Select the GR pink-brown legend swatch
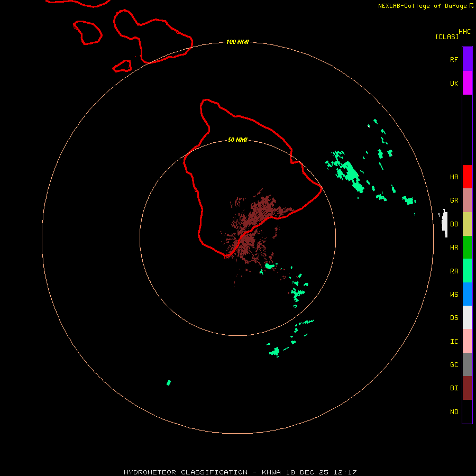This screenshot has width=476, height=476. [467, 200]
